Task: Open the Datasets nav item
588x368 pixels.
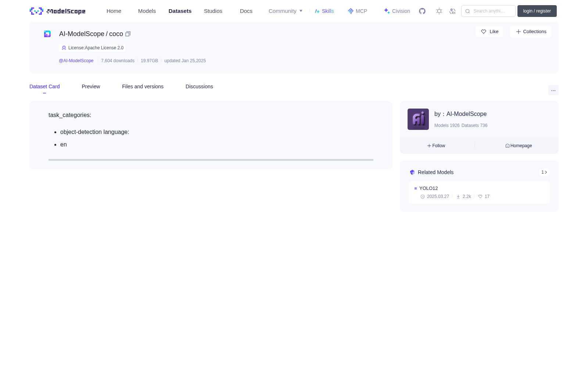Action: 180,11
